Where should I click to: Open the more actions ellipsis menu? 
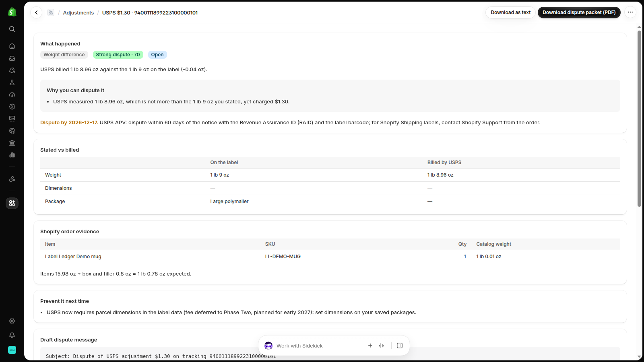(x=630, y=12)
